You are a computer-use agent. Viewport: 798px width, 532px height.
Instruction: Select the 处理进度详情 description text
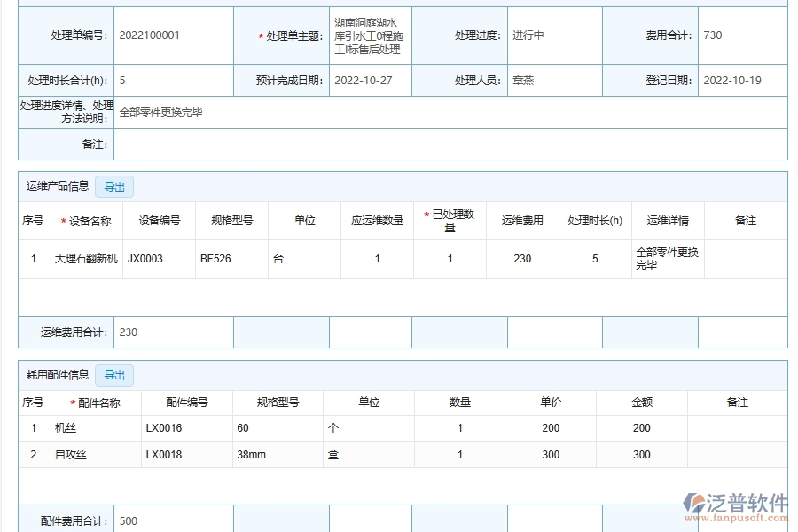[x=162, y=113]
